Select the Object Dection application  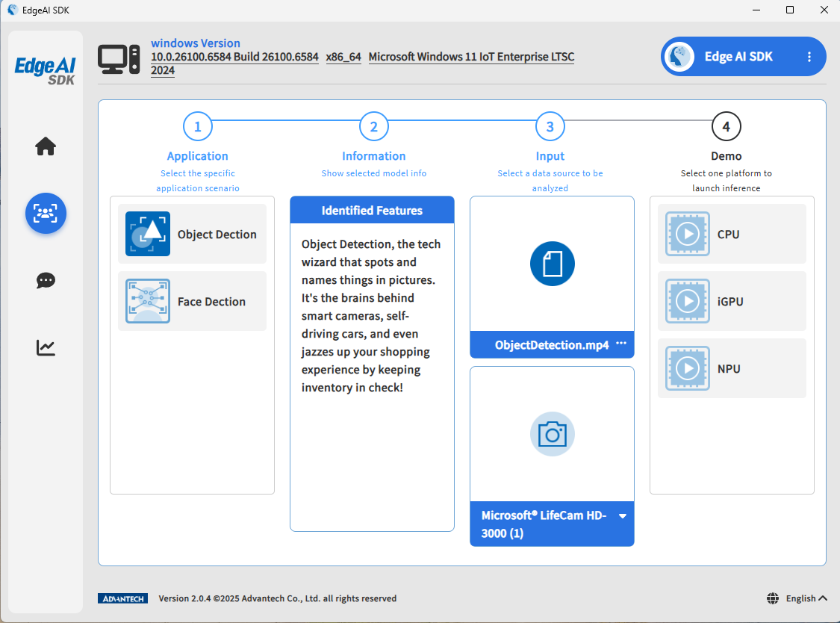pos(192,234)
